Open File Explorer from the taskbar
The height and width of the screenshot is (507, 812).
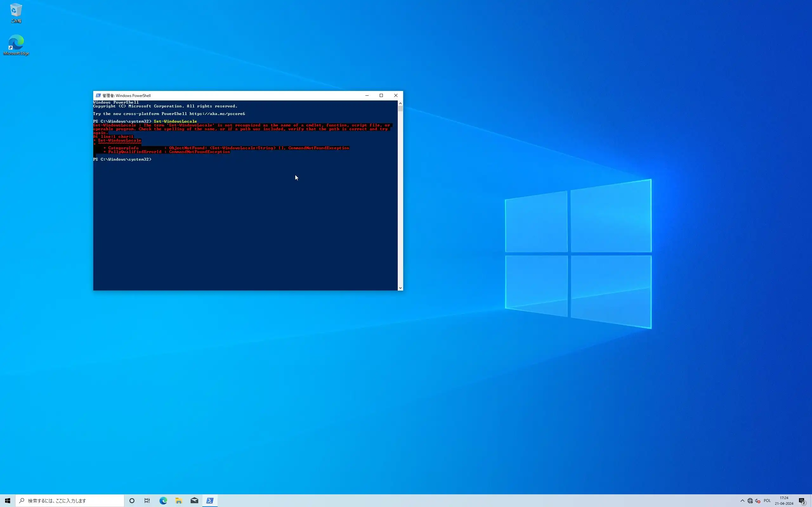pyautogui.click(x=179, y=501)
